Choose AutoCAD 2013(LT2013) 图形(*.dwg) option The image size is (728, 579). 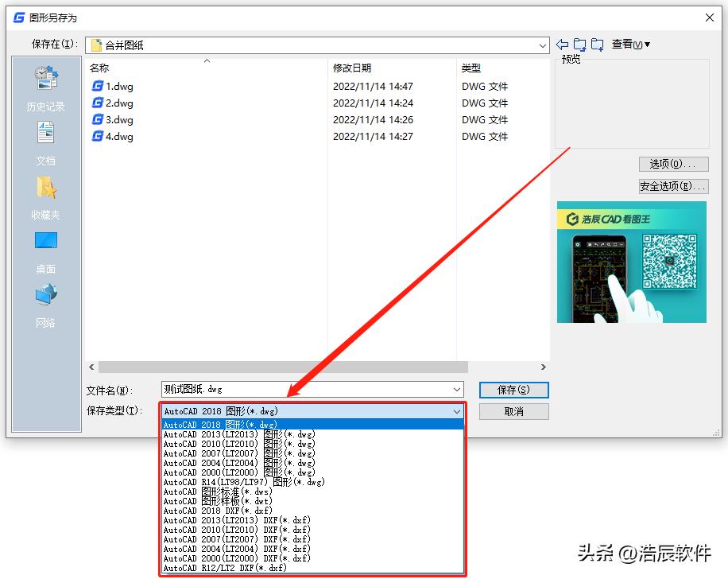(x=313, y=434)
